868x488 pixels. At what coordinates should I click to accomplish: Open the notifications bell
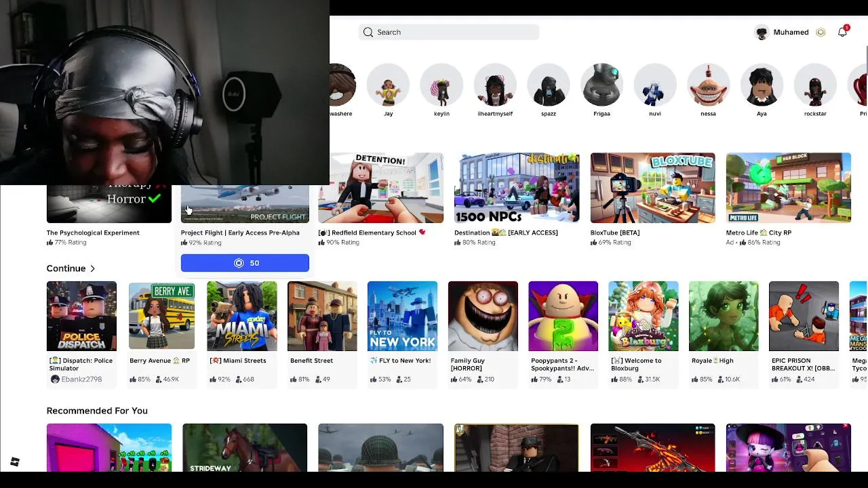point(842,32)
